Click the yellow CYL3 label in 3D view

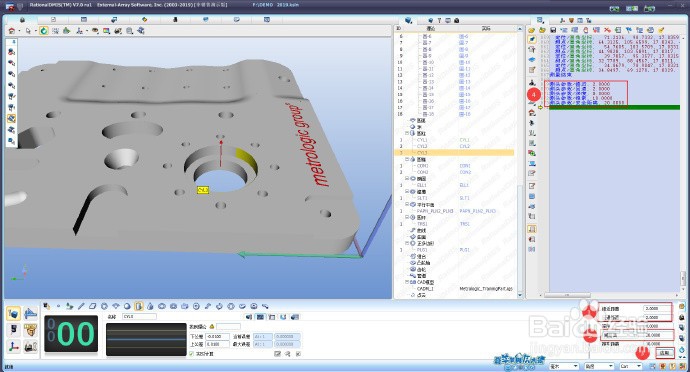click(x=203, y=190)
